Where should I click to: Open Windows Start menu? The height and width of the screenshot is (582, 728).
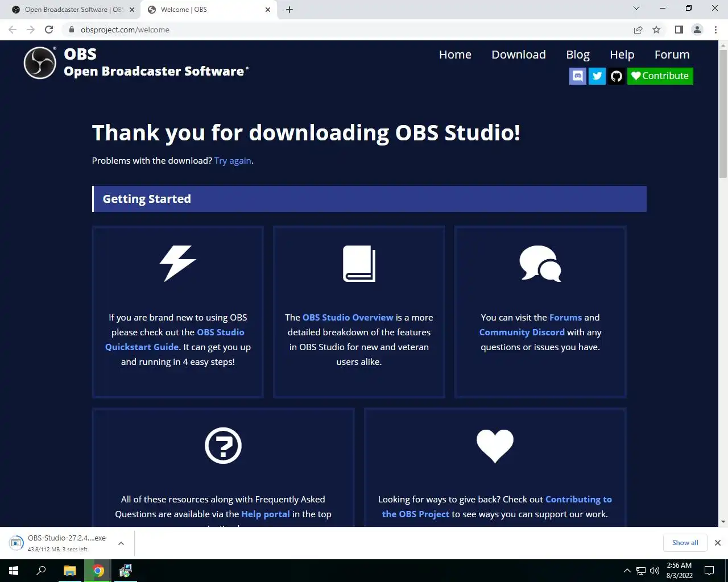point(14,571)
